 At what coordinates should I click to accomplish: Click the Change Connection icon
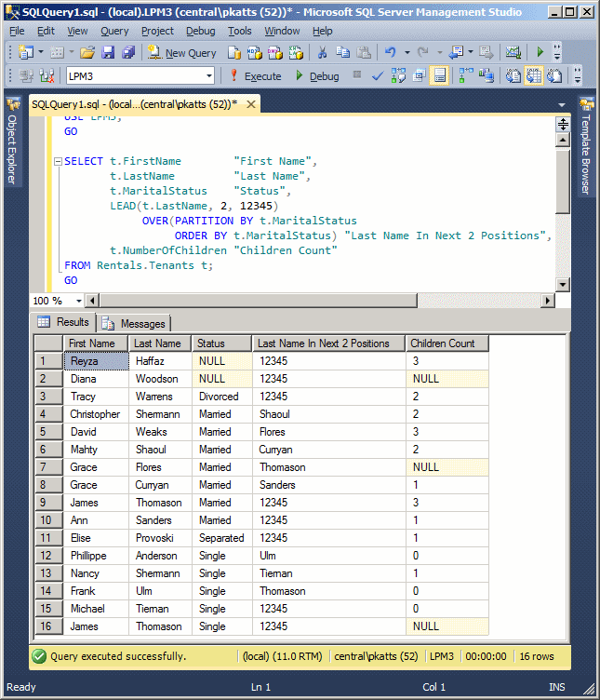click(x=47, y=76)
